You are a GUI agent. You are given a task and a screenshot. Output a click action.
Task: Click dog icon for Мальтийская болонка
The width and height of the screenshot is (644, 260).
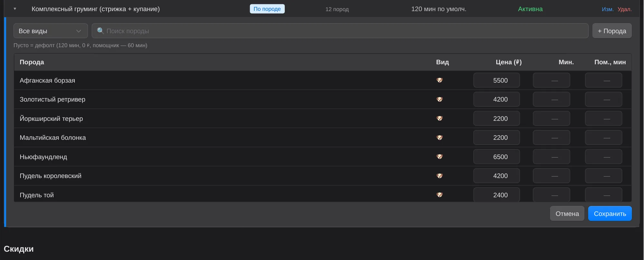(x=440, y=137)
